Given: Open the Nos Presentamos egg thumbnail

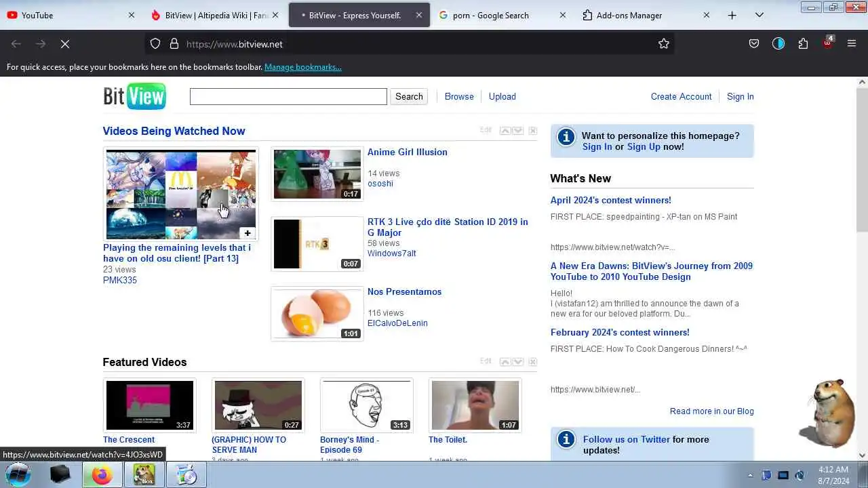Looking at the screenshot, I should click(317, 314).
